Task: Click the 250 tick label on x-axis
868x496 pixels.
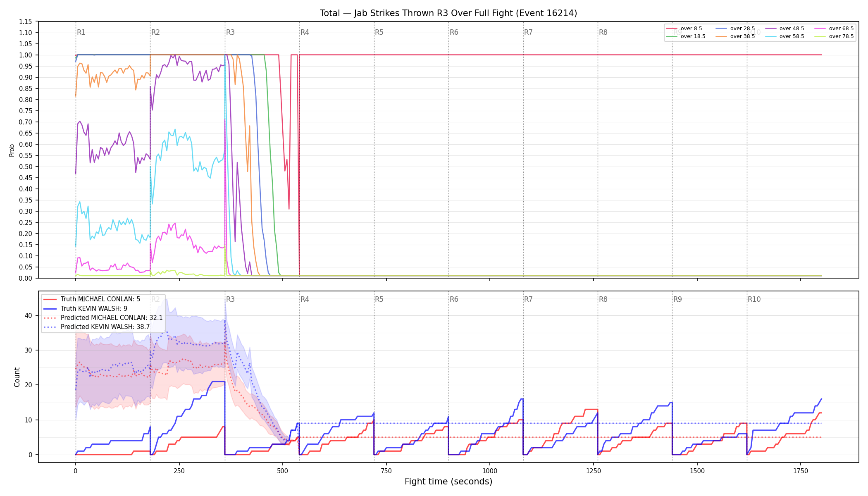Action: pyautogui.click(x=179, y=471)
